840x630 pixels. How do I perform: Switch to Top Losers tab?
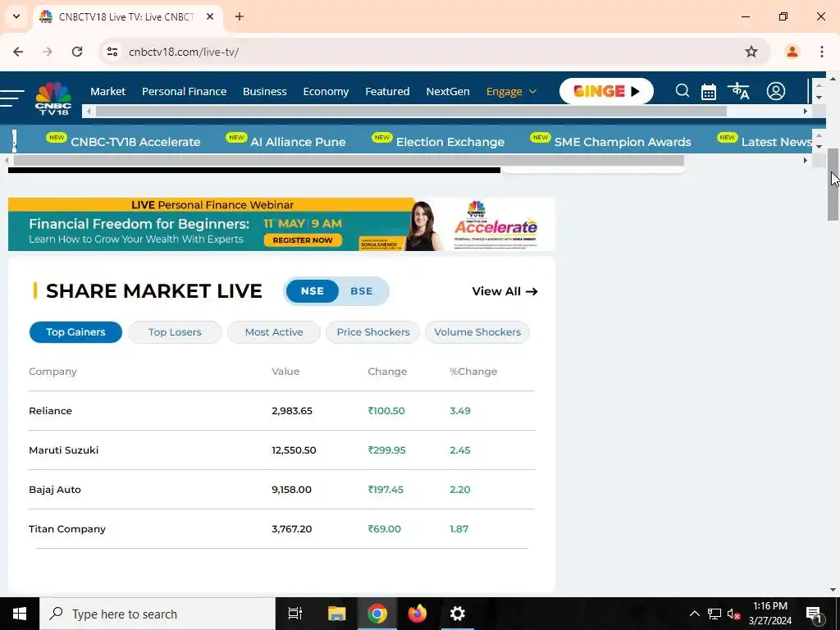[x=175, y=332]
